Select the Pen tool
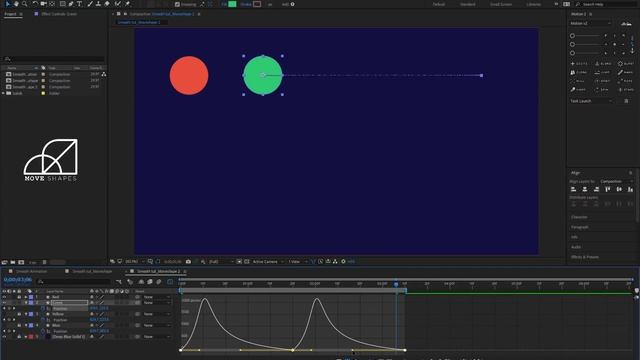 coord(71,4)
